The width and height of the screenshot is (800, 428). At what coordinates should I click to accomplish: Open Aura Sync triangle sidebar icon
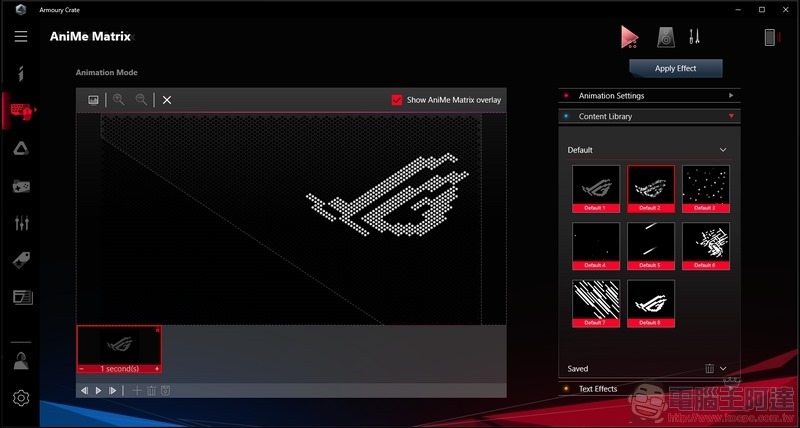21,148
